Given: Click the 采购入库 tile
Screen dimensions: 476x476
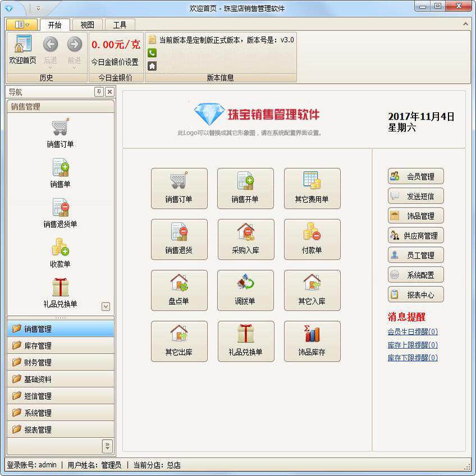Looking at the screenshot, I should pos(245,239).
